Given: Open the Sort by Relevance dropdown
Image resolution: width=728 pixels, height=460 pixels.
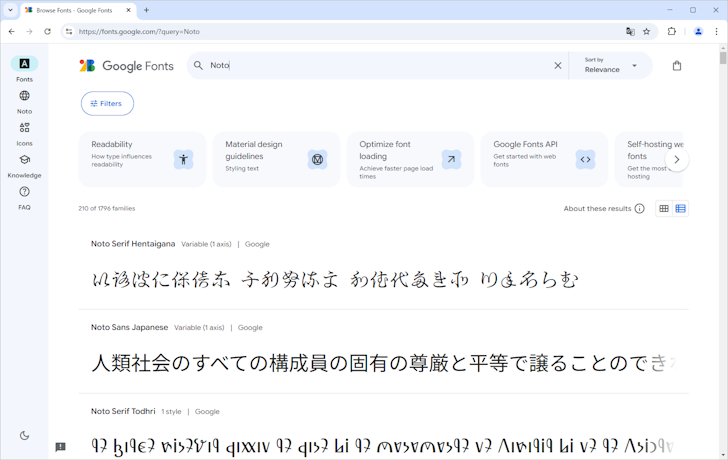Looking at the screenshot, I should click(x=611, y=65).
